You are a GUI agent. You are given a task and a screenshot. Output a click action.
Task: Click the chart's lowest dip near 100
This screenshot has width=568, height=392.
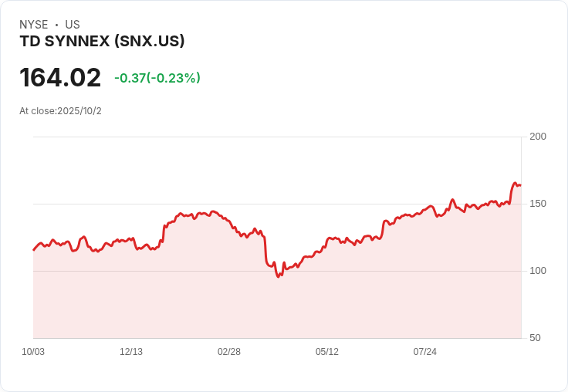278,276
